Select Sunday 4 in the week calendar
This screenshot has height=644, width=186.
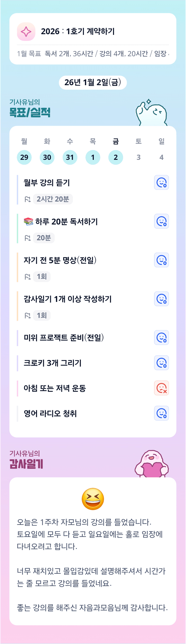point(161,157)
